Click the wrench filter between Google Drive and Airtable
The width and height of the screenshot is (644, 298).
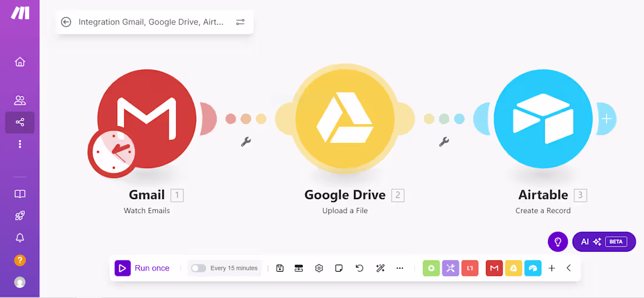click(444, 142)
